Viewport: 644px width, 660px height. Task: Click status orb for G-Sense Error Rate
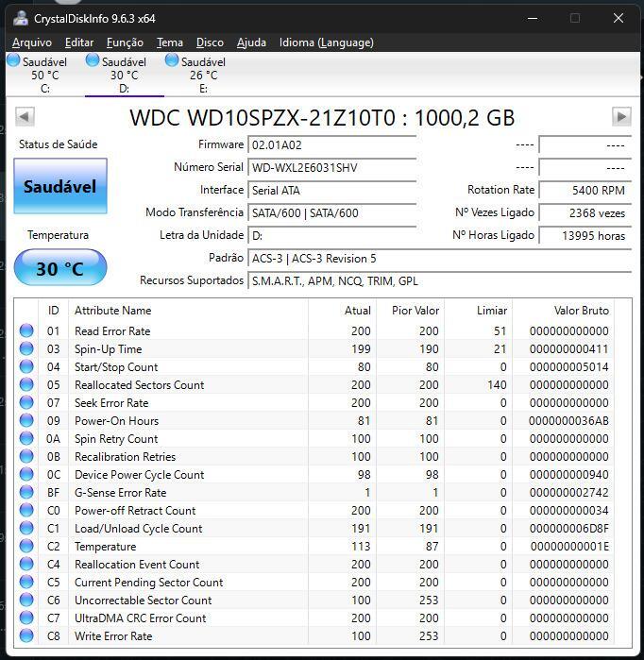point(26,493)
